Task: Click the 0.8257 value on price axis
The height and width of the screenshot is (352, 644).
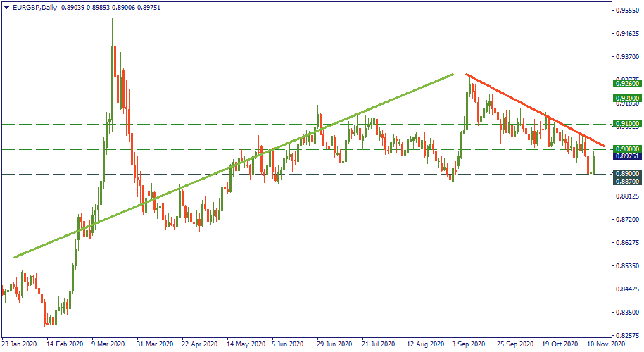Action: click(625, 336)
